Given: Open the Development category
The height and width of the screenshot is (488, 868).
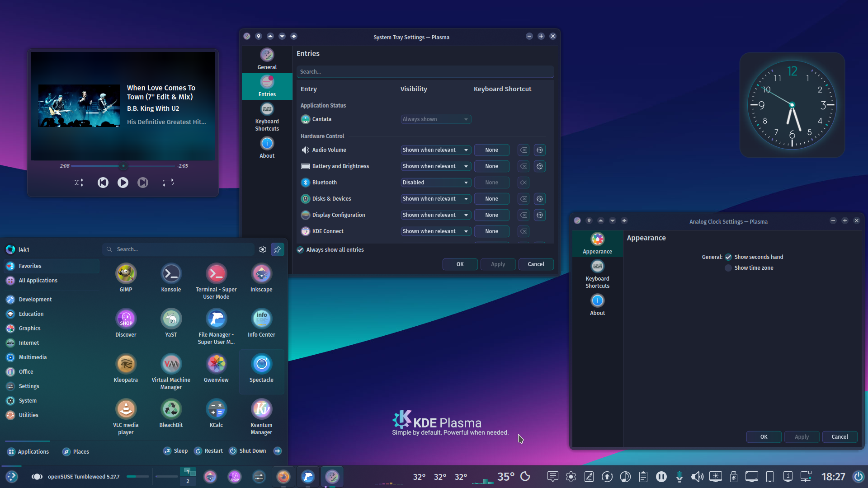Looking at the screenshot, I should tap(52, 300).
